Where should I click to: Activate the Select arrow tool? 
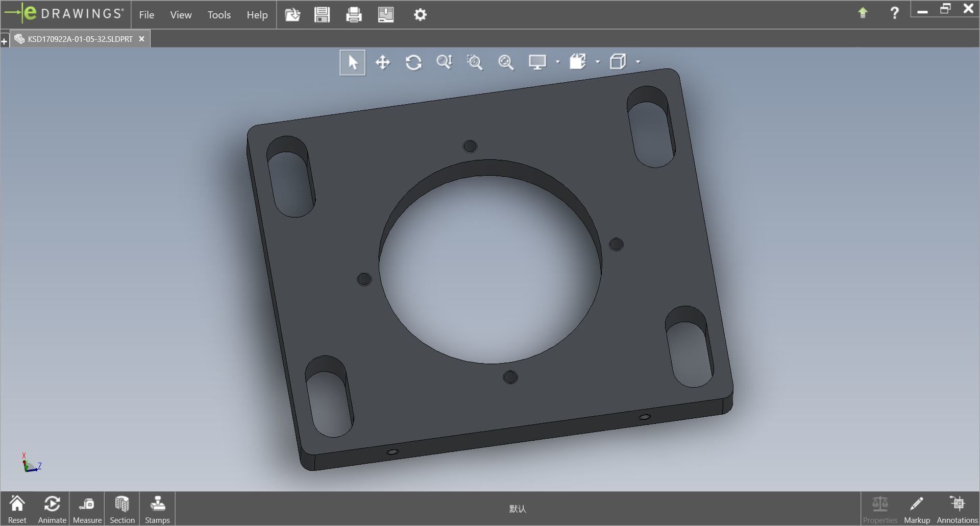pyautogui.click(x=353, y=62)
